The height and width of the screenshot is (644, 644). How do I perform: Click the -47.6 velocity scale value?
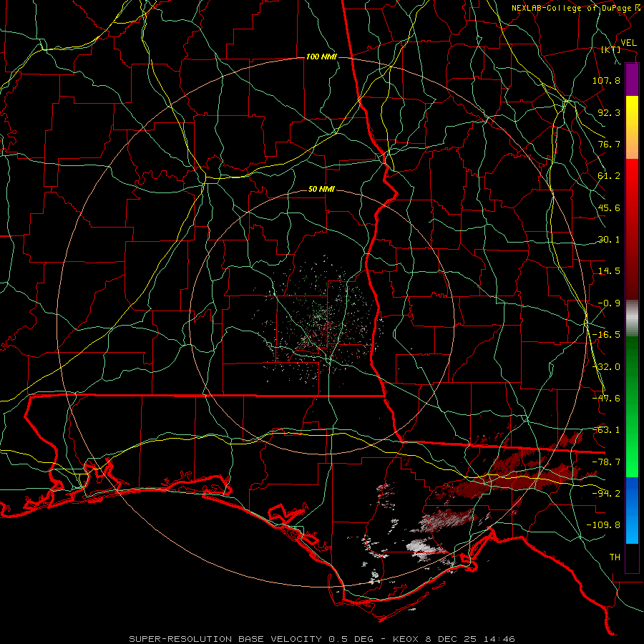click(606, 399)
